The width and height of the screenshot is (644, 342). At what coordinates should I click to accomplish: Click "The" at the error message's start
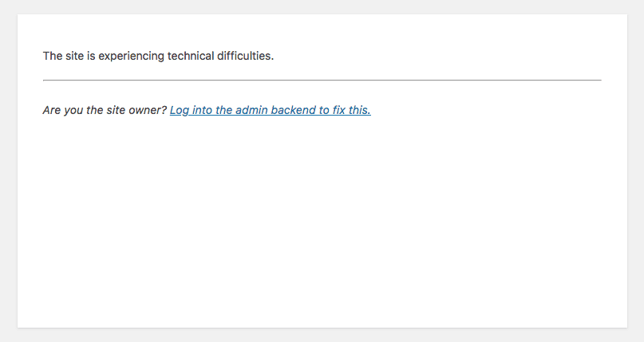coord(53,56)
